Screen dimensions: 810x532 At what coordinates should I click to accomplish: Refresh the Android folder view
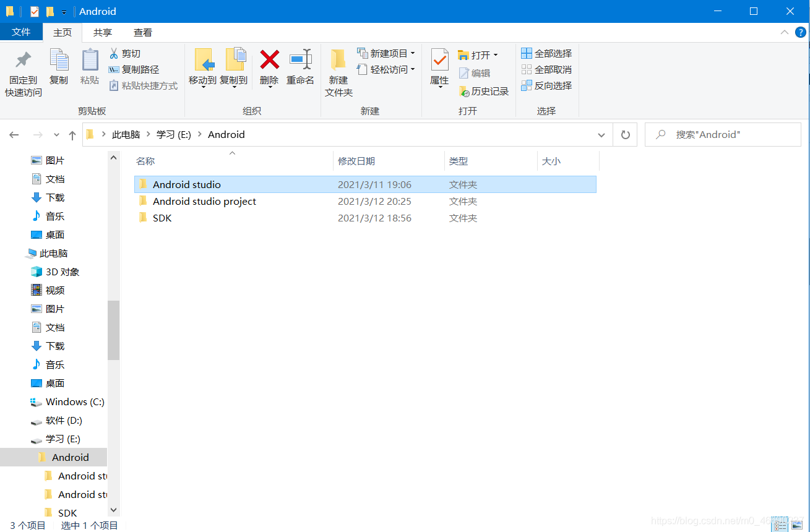point(625,135)
